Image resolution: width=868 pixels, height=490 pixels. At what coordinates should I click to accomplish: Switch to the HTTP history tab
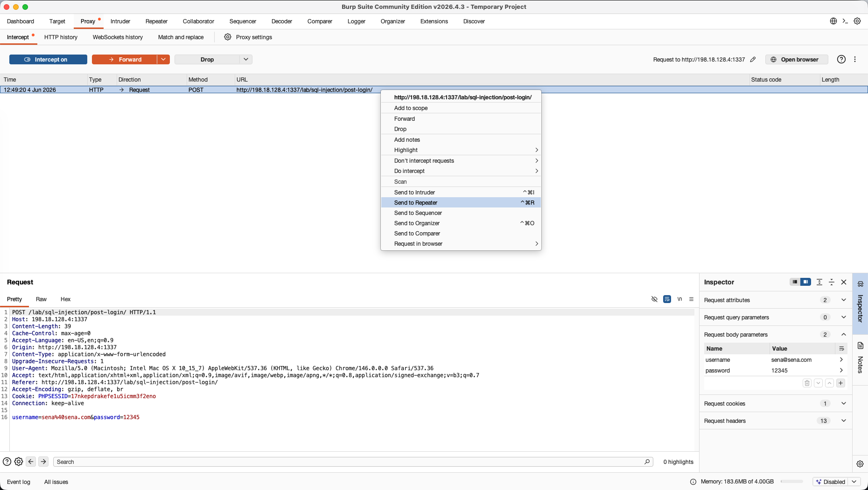61,37
